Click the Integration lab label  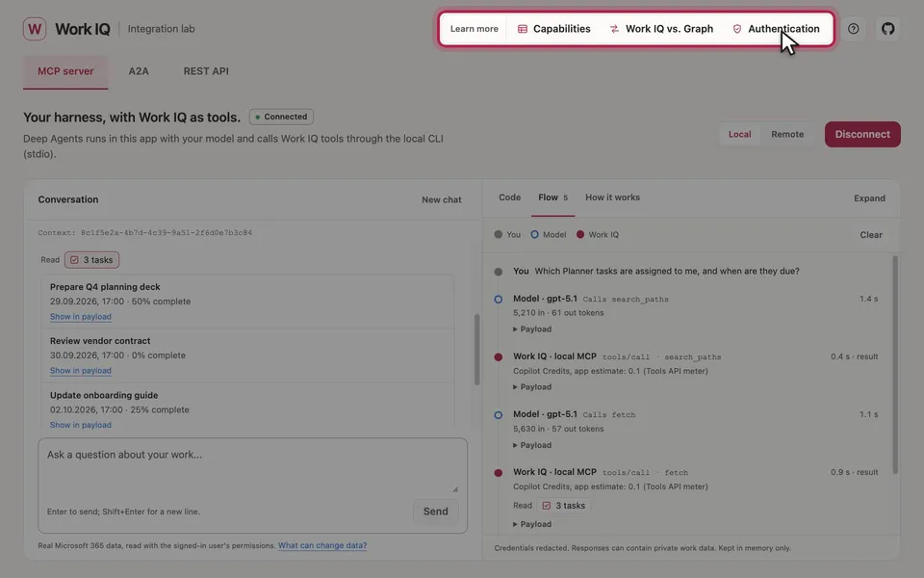[161, 29]
